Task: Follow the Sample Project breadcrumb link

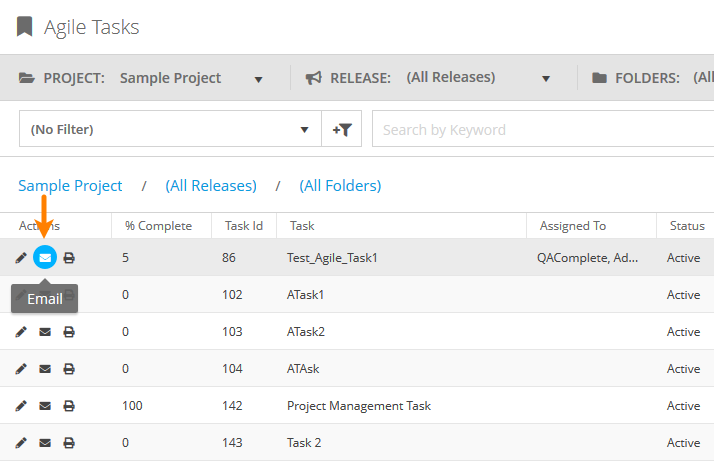Action: click(70, 186)
